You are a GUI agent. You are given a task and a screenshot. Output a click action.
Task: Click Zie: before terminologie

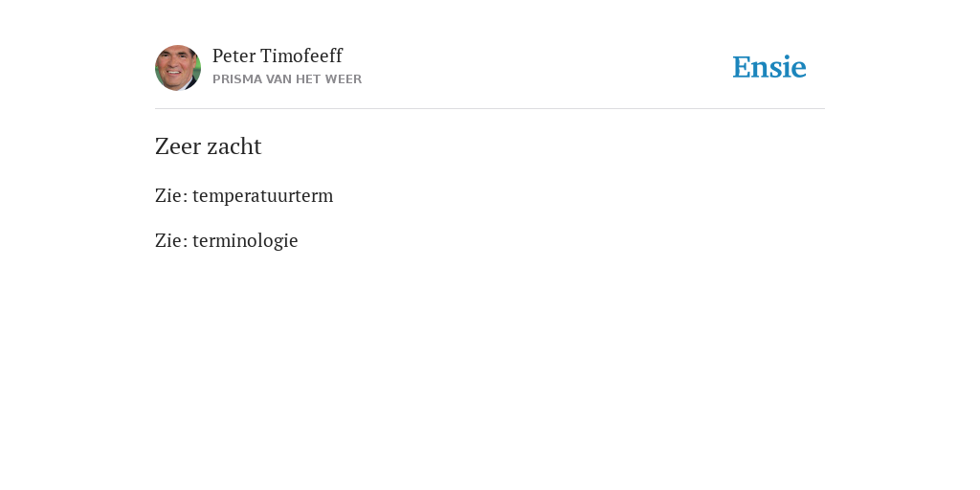pos(171,240)
